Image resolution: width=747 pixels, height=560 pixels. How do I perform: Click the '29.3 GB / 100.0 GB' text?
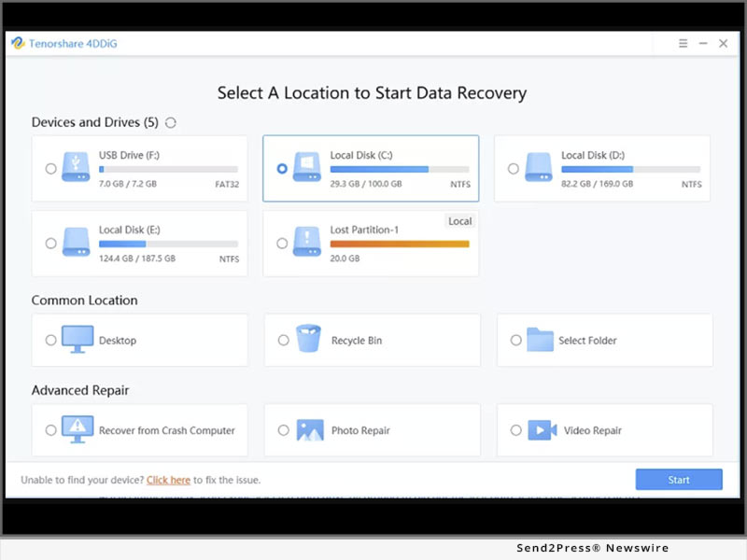[366, 184]
